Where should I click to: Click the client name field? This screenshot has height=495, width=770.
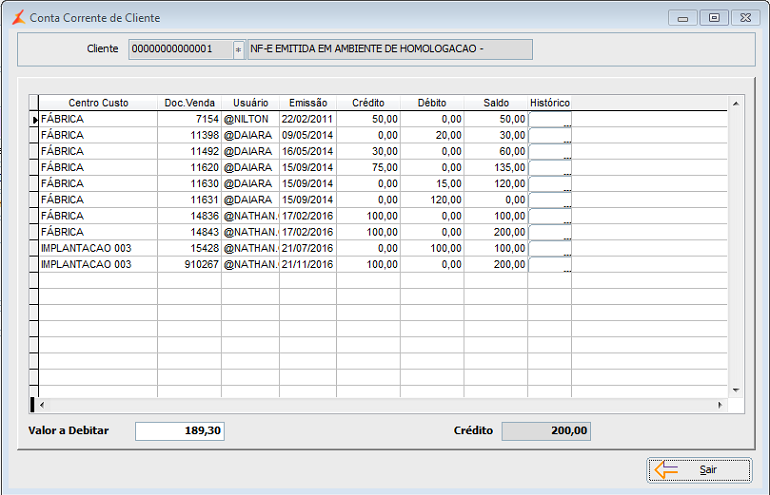pos(390,50)
